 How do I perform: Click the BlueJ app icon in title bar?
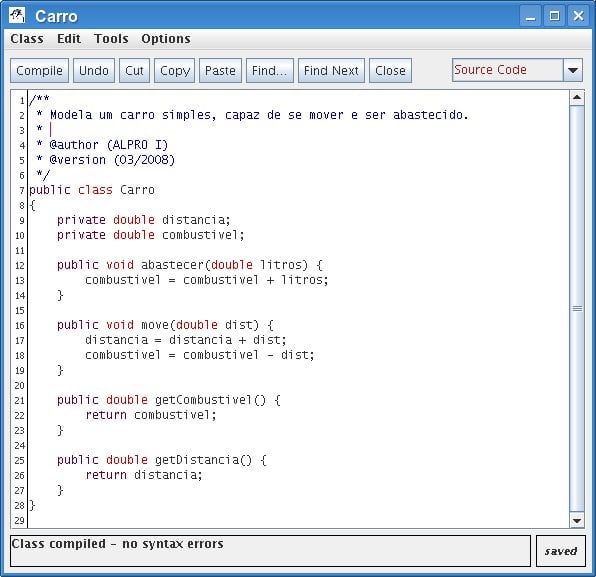point(17,16)
